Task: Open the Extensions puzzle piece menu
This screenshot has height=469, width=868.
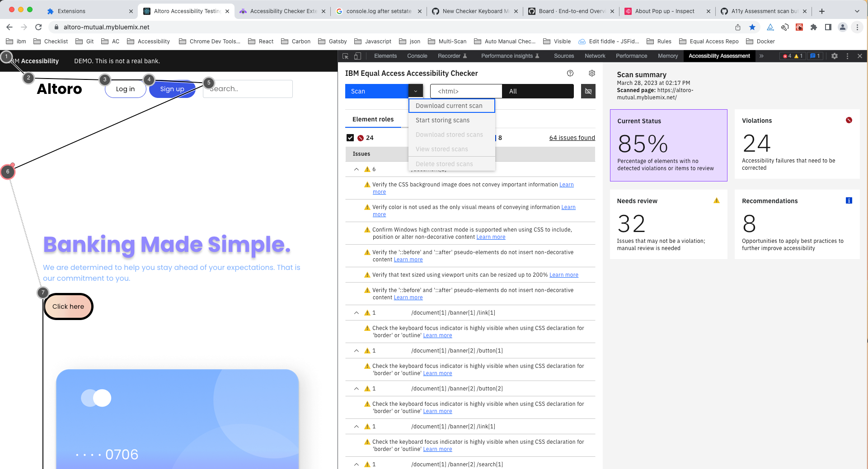Action: tap(814, 27)
